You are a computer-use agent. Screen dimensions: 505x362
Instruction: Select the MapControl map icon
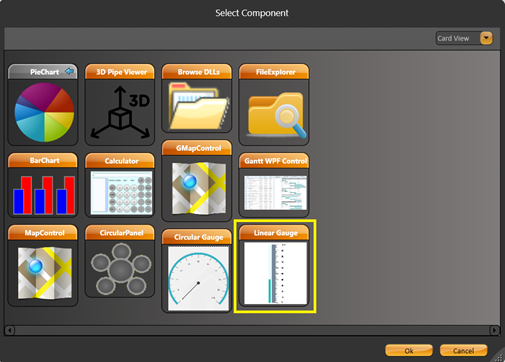pos(44,272)
